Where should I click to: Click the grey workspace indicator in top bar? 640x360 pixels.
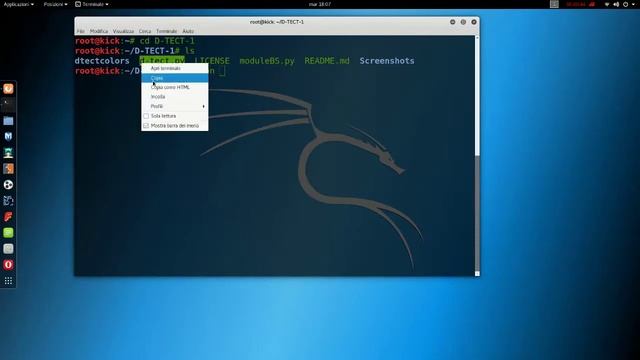pyautogui.click(x=554, y=4)
